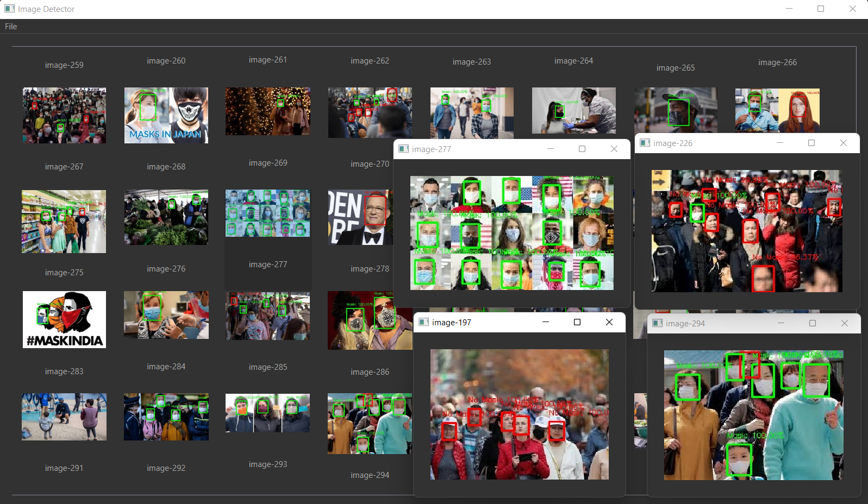Image resolution: width=868 pixels, height=504 pixels.
Task: Select the tuxedo man thumbnail
Action: pyautogui.click(x=360, y=217)
